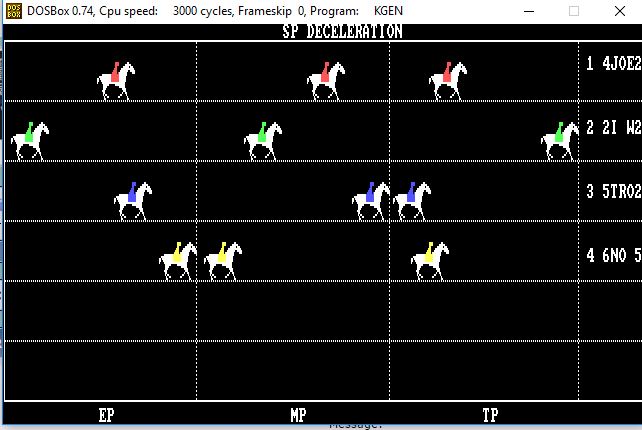Click the TP column label

coord(491,415)
